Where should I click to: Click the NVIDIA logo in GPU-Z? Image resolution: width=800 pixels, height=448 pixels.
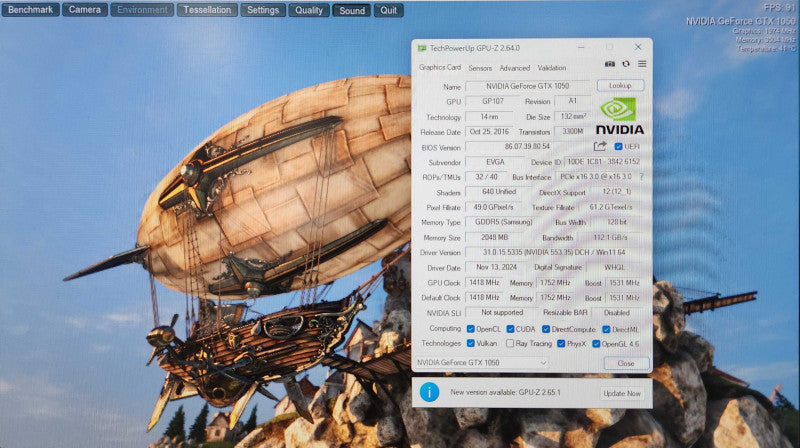pos(619,116)
